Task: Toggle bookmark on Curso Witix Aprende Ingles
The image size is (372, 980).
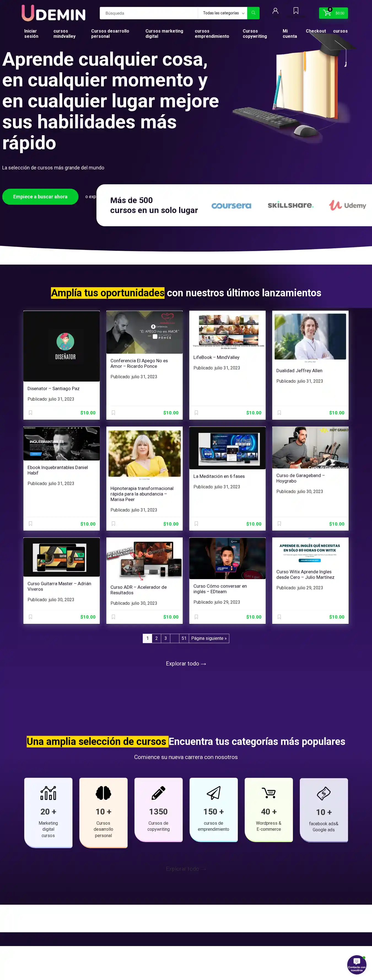Action: pos(279,617)
